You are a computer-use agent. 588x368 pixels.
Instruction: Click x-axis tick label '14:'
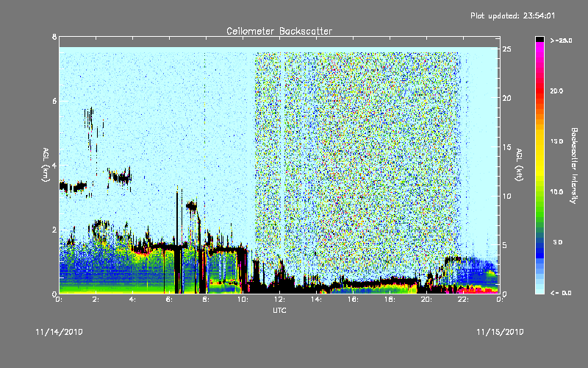pos(316,300)
